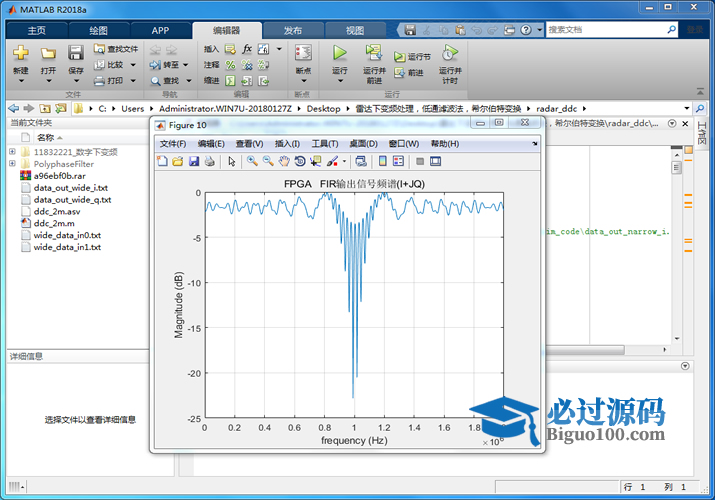Switch to the APP tab
This screenshot has width=715, height=500.
point(160,31)
